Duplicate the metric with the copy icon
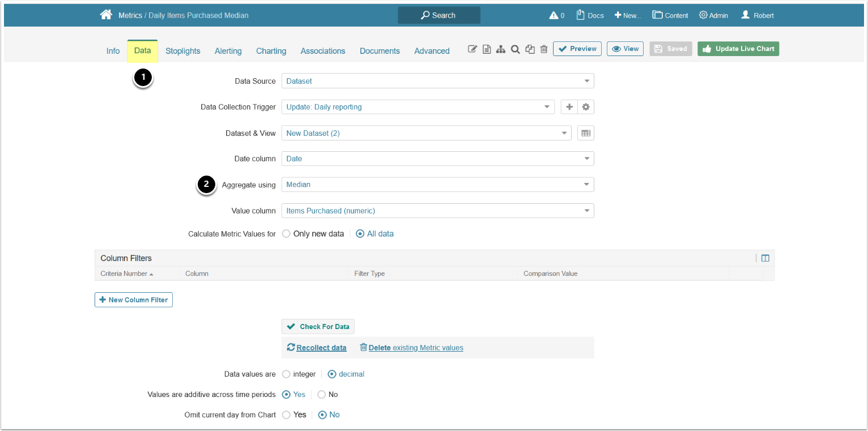This screenshot has height=431, width=868. coord(530,49)
